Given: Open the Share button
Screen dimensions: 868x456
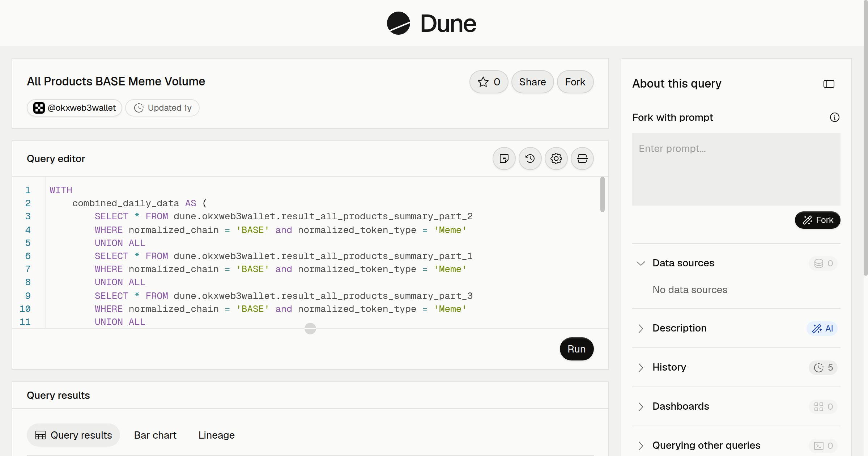Looking at the screenshot, I should pyautogui.click(x=532, y=82).
